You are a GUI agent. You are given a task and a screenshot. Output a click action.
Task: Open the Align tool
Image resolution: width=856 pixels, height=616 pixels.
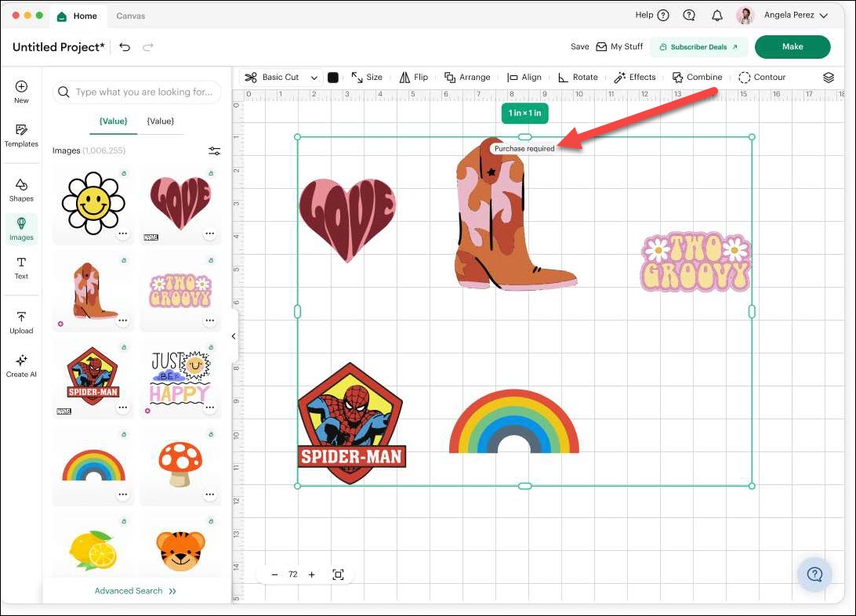coord(524,78)
